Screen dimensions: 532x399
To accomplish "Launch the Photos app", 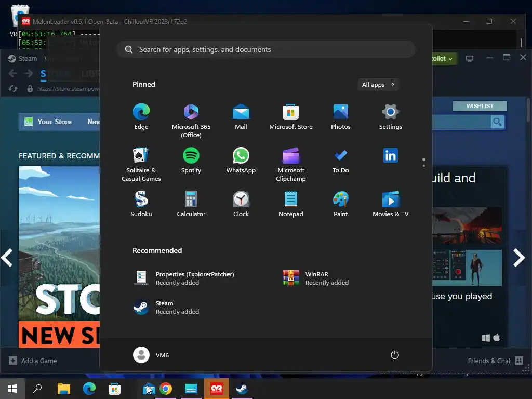I will click(341, 117).
